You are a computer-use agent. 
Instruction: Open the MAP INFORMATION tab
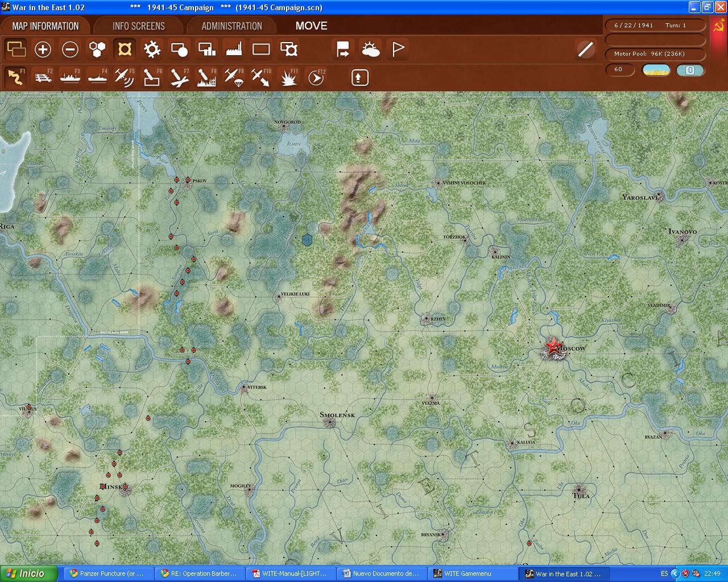tap(45, 26)
